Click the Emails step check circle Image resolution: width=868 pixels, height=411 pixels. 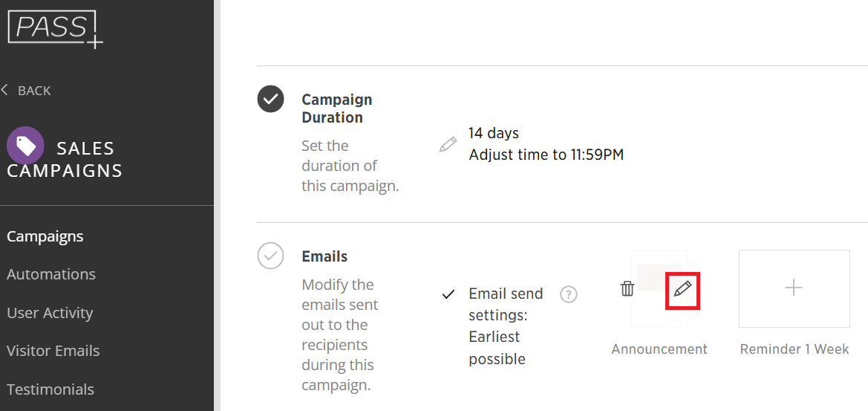click(270, 256)
